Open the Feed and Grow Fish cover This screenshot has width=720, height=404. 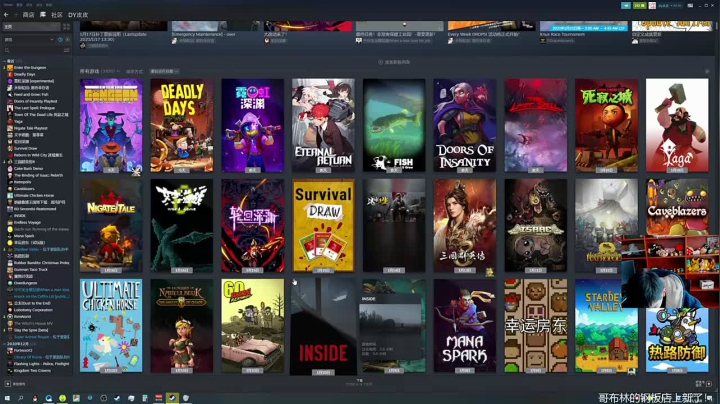pos(394,125)
